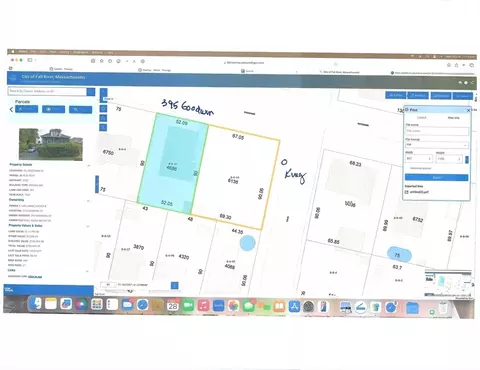Open Launchpad grid icon in dock
Viewport: 480px width, 370px height.
97,304
